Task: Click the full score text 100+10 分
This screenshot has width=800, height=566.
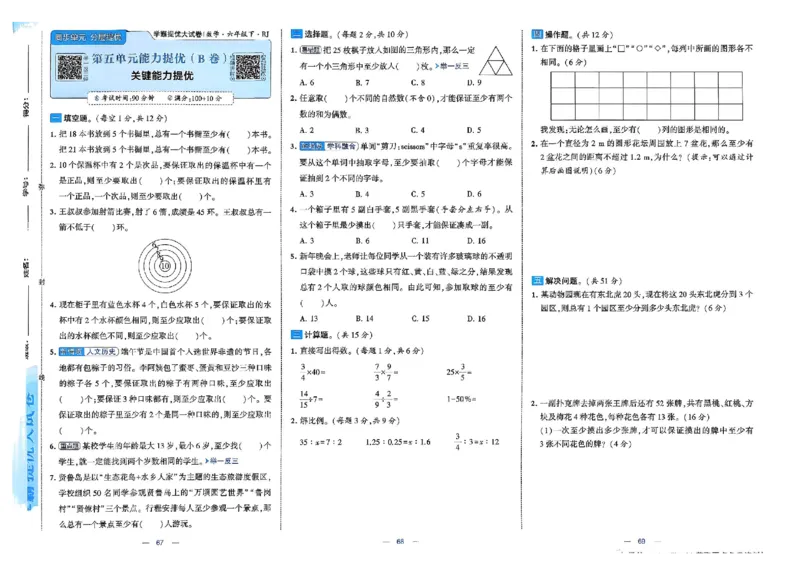Action: tap(205, 97)
